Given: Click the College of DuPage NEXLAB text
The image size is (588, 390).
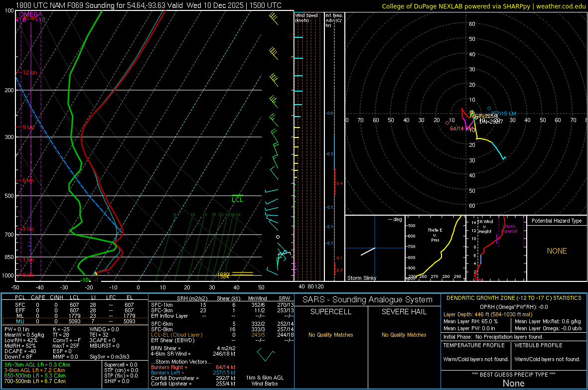Looking at the screenshot, I should (x=423, y=6).
